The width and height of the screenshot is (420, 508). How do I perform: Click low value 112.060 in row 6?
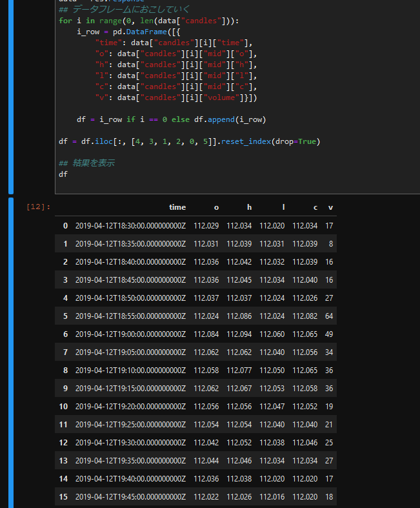272,334
